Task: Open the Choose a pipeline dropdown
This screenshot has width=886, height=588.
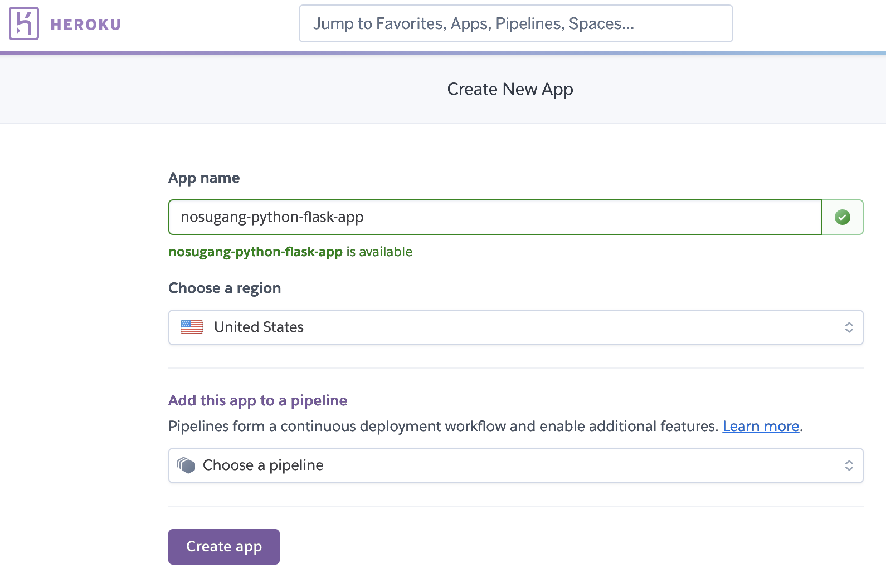Action: coord(515,465)
